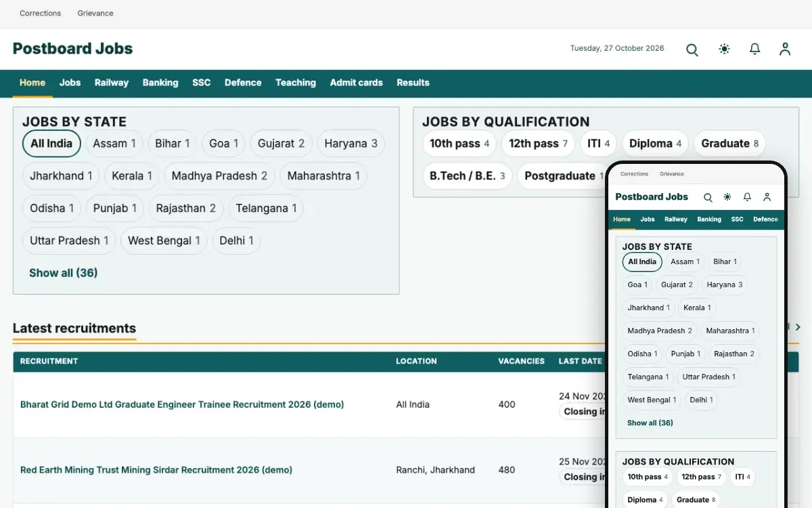Filter by Graduate in desktop qualification chips
This screenshot has height=508, width=812.
pyautogui.click(x=729, y=144)
